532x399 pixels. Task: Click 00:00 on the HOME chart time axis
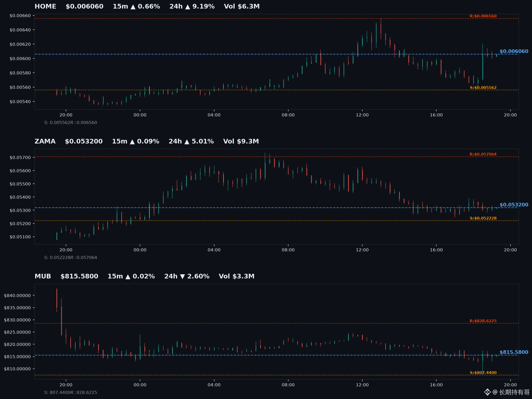tap(140, 115)
